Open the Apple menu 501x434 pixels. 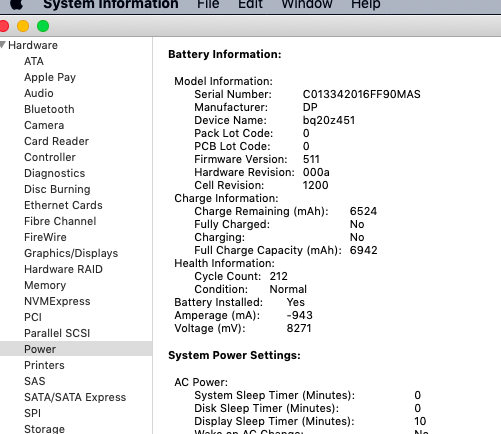[16, 5]
